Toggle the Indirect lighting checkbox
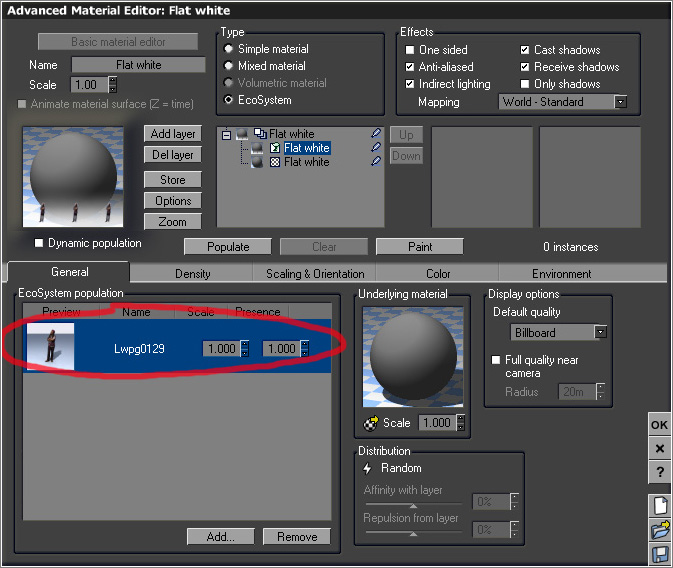Image resolution: width=673 pixels, height=568 pixels. (410, 84)
